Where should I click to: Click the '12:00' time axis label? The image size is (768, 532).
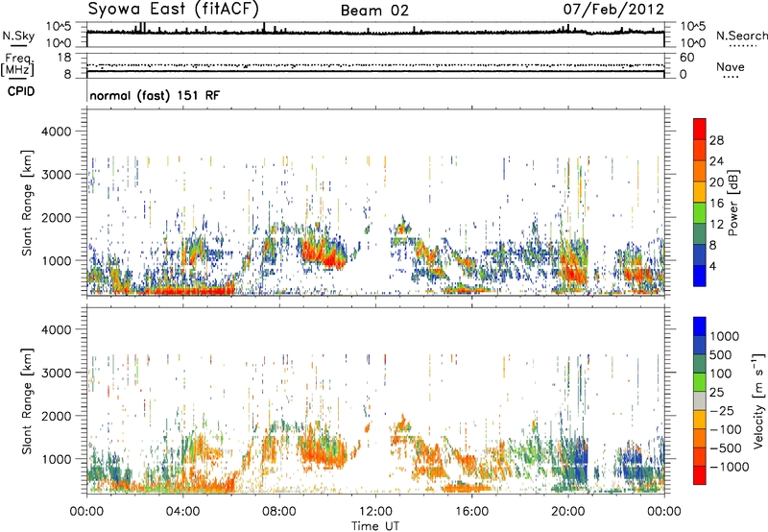pyautogui.click(x=375, y=512)
